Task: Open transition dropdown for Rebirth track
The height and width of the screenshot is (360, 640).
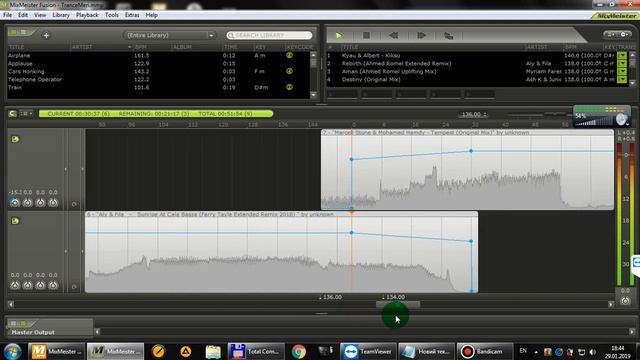Action: 622,63
